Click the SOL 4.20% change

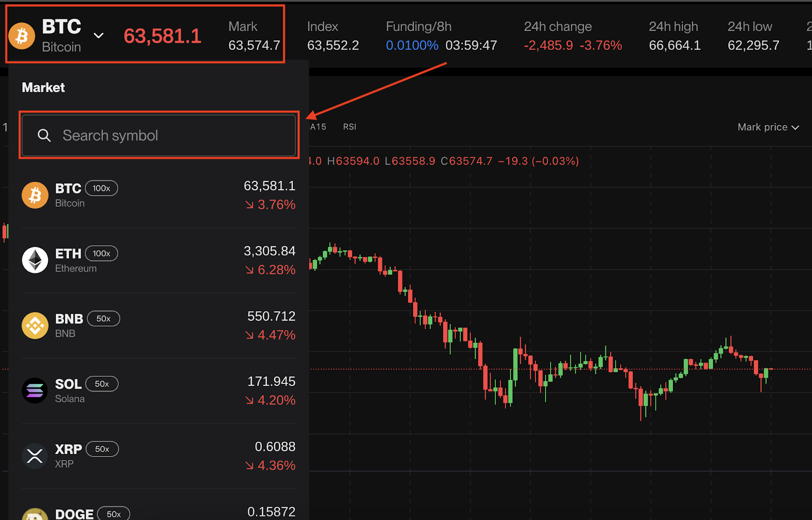[x=270, y=400]
